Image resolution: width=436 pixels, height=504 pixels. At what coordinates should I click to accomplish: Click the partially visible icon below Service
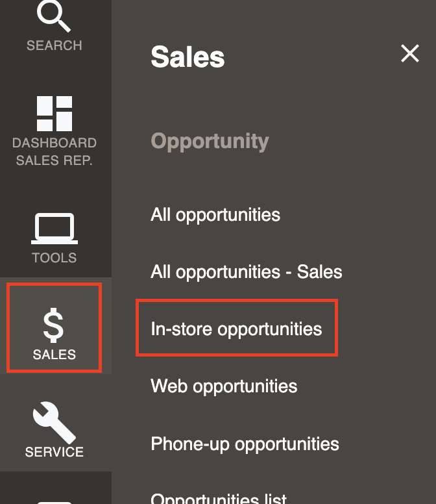point(54,502)
